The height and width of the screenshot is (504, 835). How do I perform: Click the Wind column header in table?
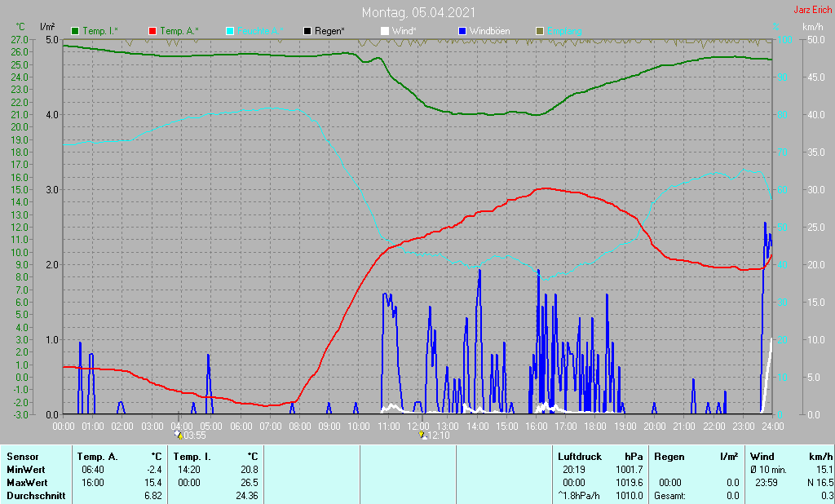click(x=761, y=457)
